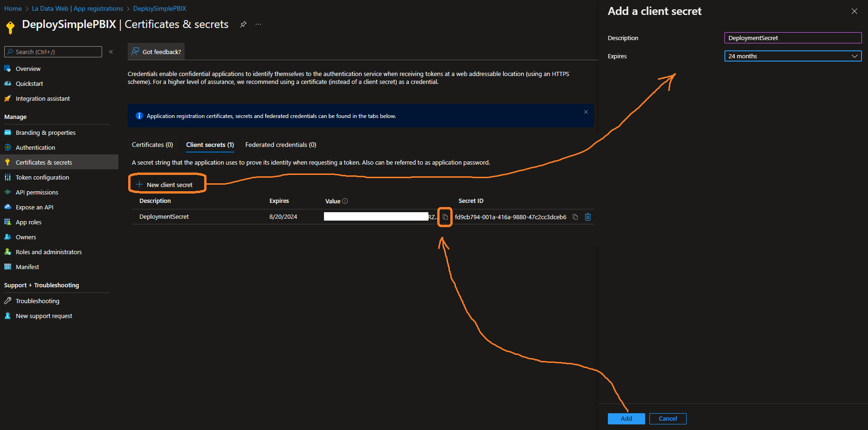Click the Description text field
868x430 pixels.
[x=792, y=38]
